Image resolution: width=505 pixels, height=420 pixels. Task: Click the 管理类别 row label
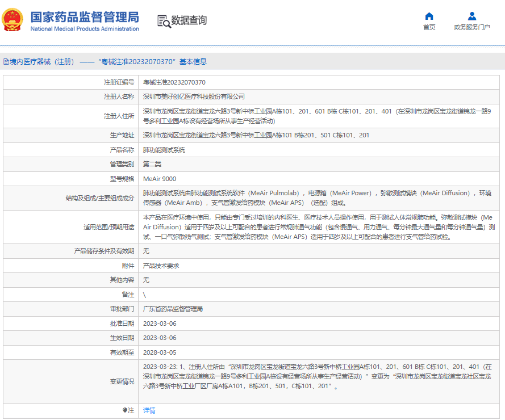coord(122,164)
